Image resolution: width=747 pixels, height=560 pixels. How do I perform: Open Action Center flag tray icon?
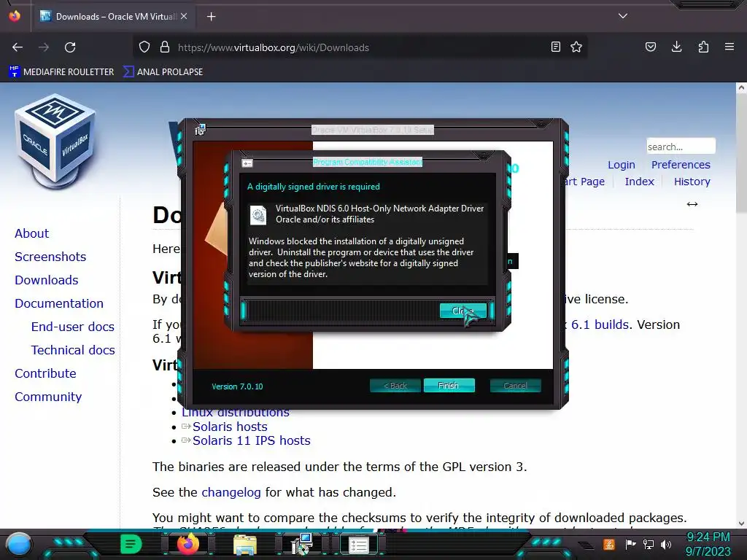tap(630, 544)
